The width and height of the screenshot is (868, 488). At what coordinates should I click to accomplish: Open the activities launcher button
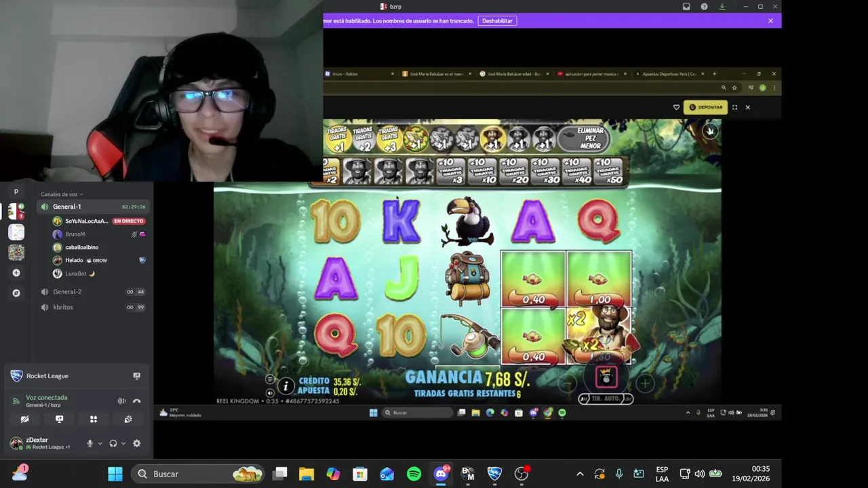94,420
